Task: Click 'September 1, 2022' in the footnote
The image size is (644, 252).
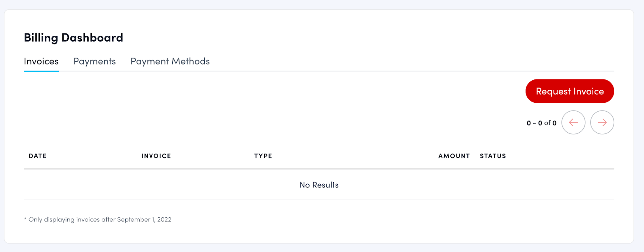Action: pos(144,220)
